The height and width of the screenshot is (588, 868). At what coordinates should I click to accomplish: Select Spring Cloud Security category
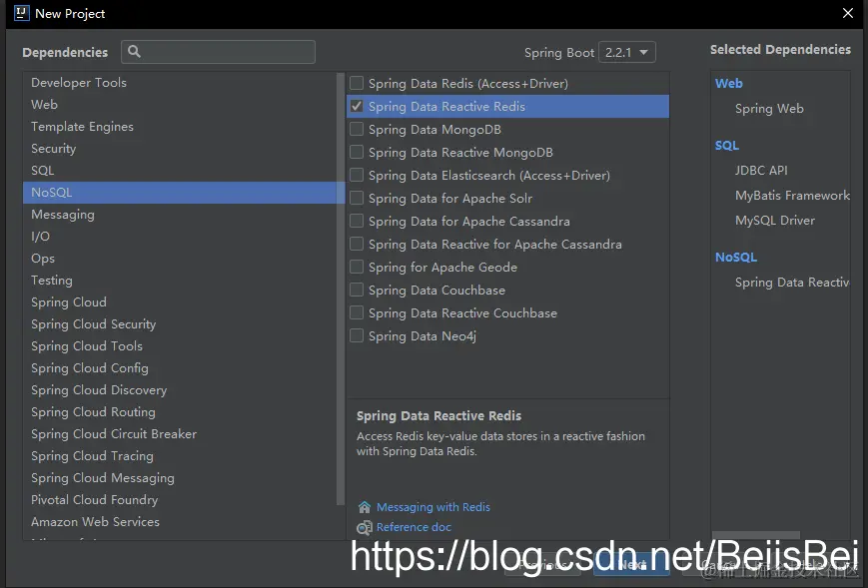point(180,324)
